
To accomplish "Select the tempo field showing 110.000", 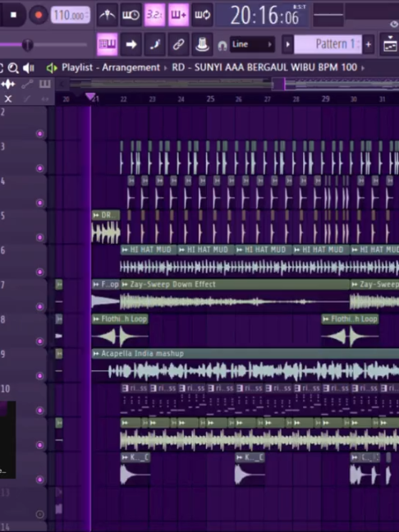I will tap(71, 15).
